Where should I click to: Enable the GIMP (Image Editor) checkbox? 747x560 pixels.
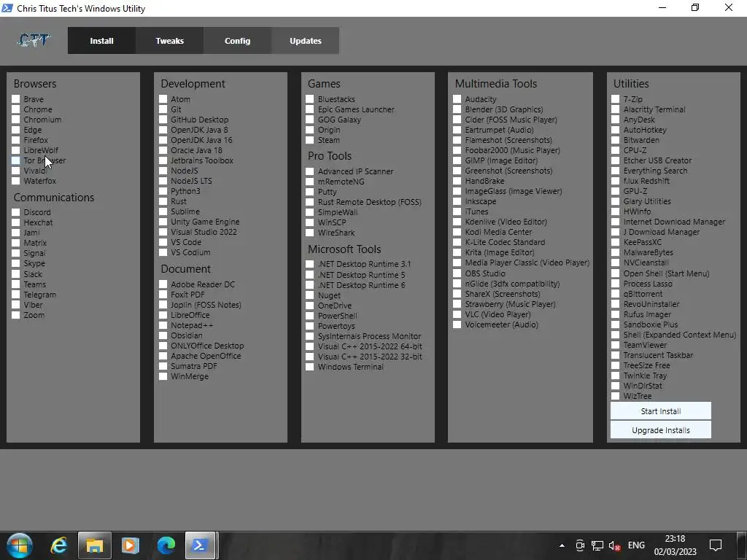[x=457, y=160]
